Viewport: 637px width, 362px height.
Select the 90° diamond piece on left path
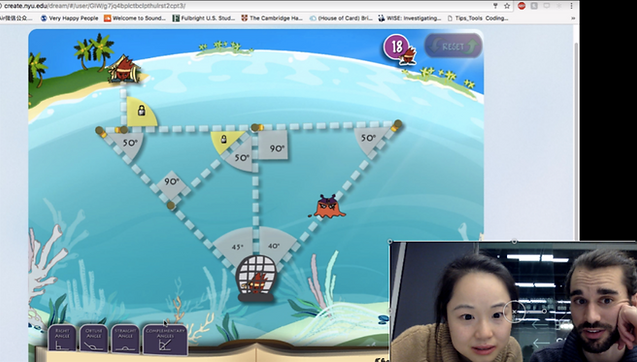[171, 186]
